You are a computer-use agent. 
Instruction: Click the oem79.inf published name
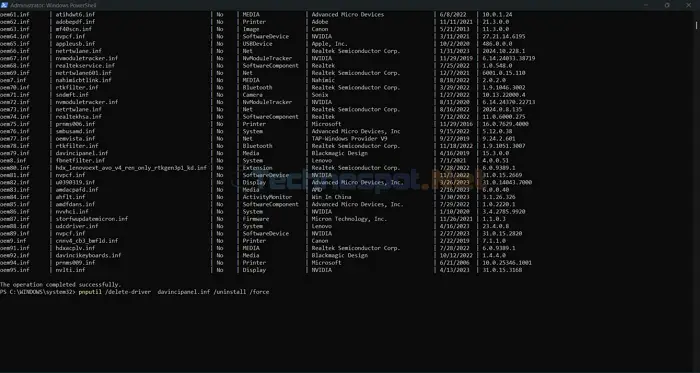coord(15,153)
